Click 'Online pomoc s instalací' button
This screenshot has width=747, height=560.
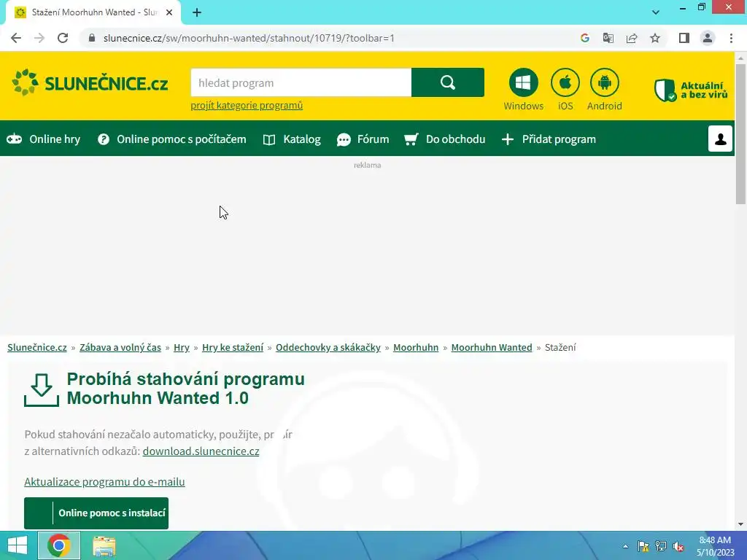[x=96, y=513]
